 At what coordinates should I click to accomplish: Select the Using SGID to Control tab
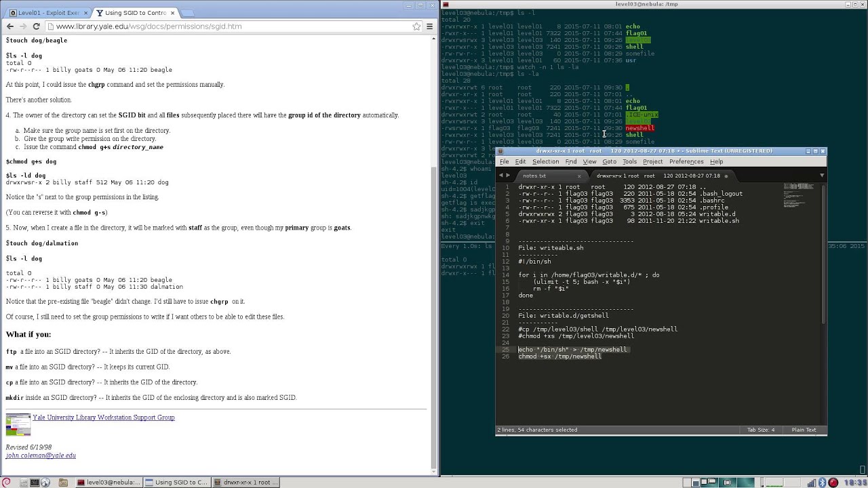[x=134, y=13]
